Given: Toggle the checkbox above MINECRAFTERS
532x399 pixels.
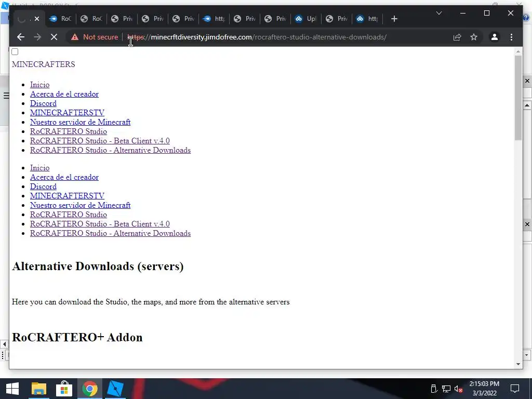Looking at the screenshot, I should pyautogui.click(x=15, y=51).
